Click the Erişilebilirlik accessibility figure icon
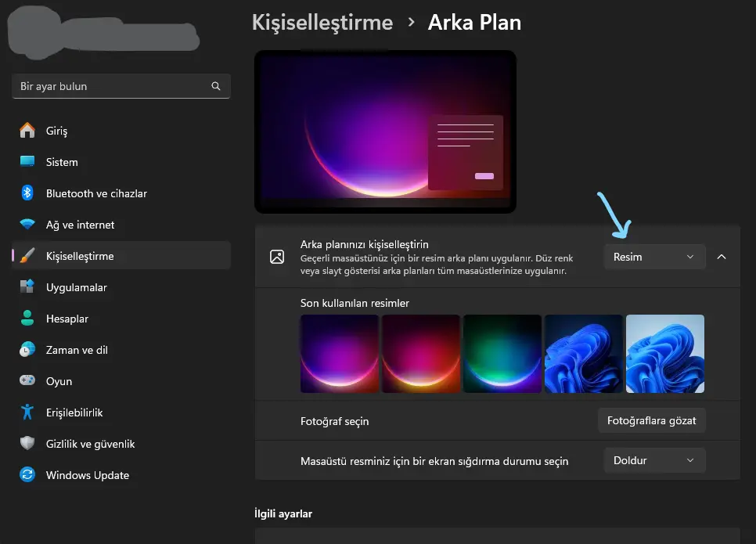 (27, 412)
